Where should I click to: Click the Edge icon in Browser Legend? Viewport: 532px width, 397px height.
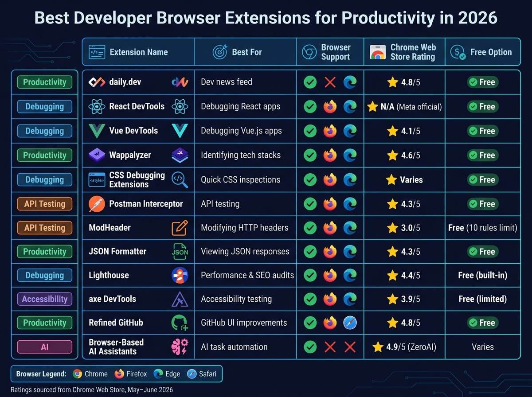[x=158, y=374]
